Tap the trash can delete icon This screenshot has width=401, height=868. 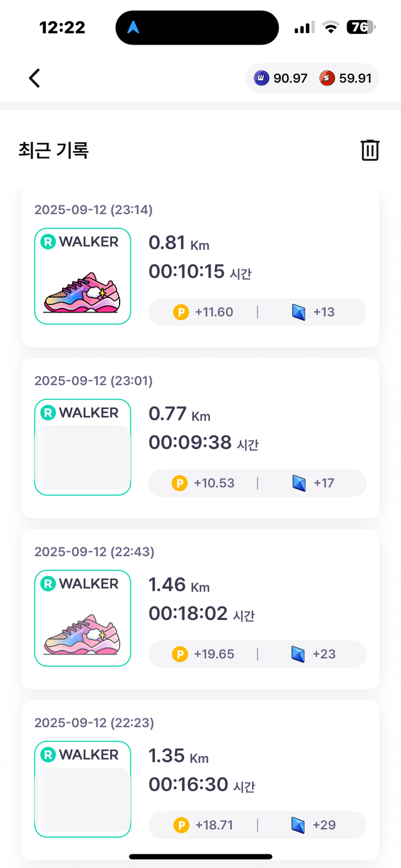coord(370,150)
